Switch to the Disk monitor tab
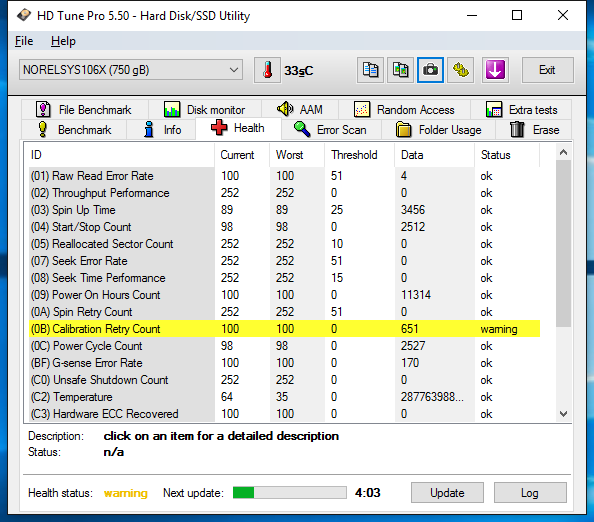Viewport: 594px width, 522px height. [x=205, y=110]
